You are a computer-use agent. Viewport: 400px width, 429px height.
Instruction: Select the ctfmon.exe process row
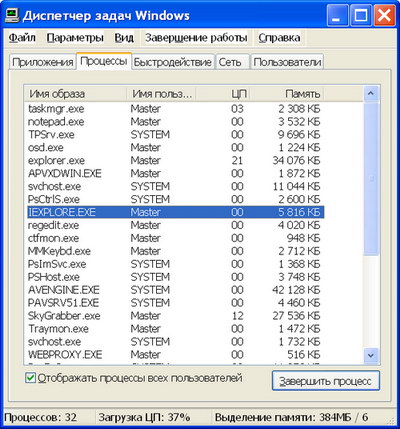(x=176, y=238)
